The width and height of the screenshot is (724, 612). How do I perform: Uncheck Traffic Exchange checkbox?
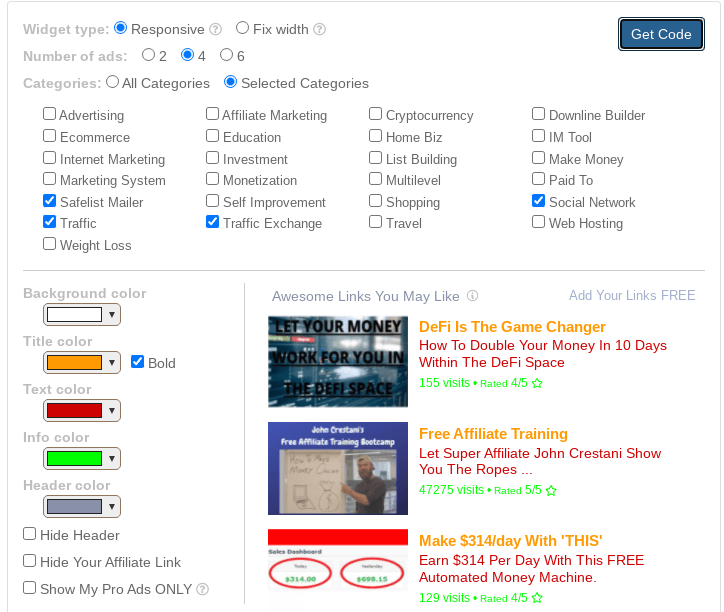coord(212,222)
